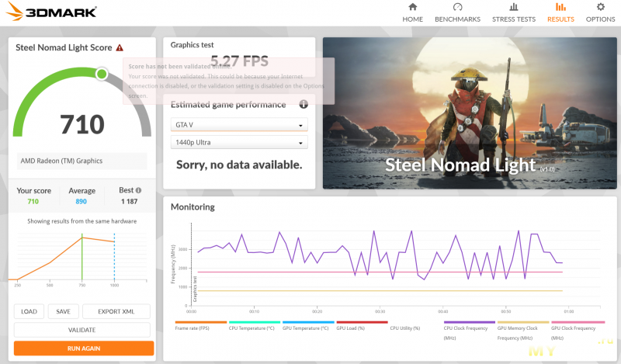The image size is (621, 364).
Task: Click the LOAD button
Action: (29, 311)
